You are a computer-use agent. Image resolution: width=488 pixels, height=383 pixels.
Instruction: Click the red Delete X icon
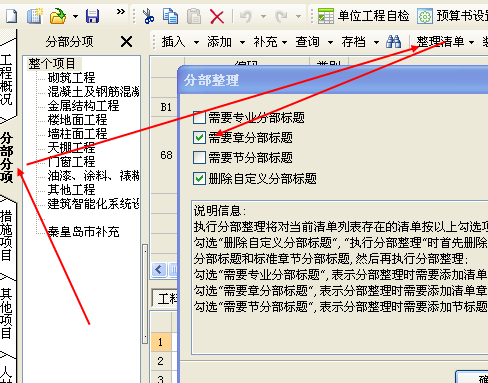click(x=217, y=16)
